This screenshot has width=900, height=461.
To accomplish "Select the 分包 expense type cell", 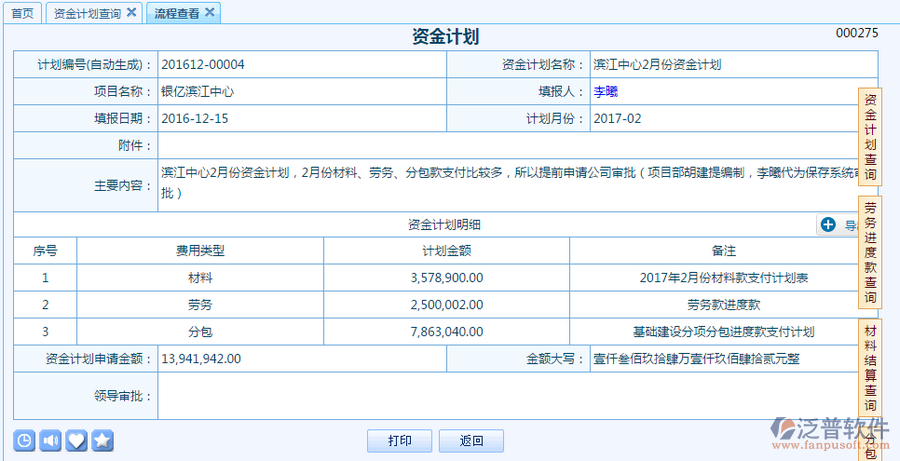I will coord(200,332).
